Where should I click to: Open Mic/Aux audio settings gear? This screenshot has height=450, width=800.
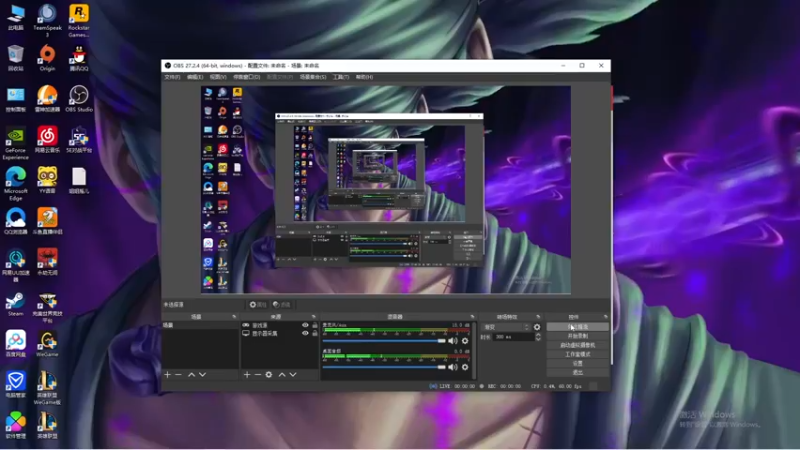tap(465, 341)
